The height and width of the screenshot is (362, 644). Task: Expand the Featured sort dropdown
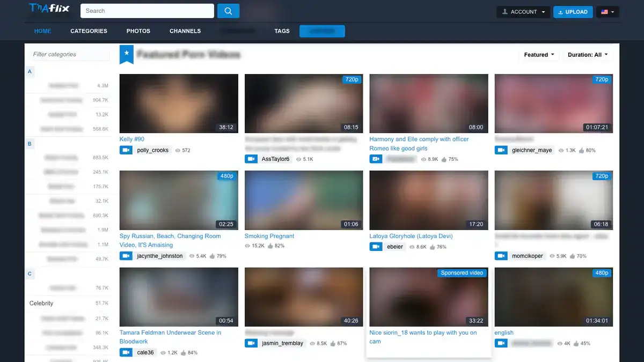tap(539, 55)
